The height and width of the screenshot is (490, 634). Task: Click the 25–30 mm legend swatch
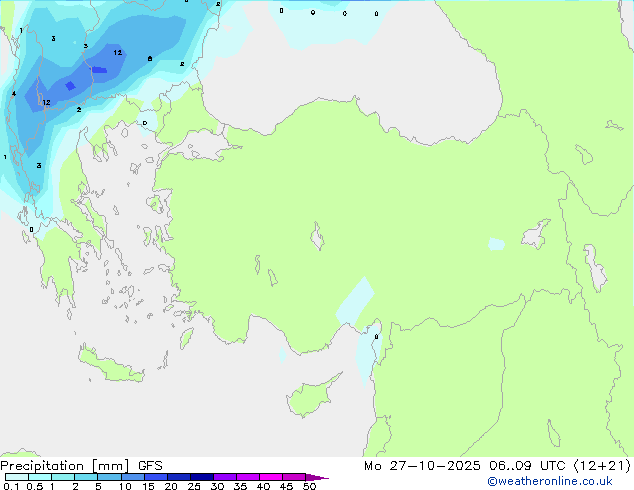[202, 477]
